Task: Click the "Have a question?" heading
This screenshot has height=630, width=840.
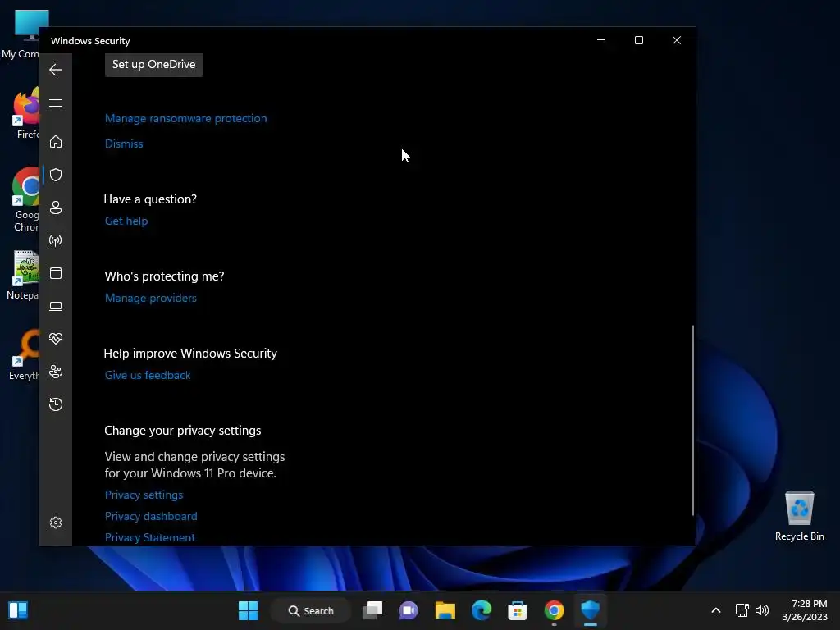Action: (150, 199)
